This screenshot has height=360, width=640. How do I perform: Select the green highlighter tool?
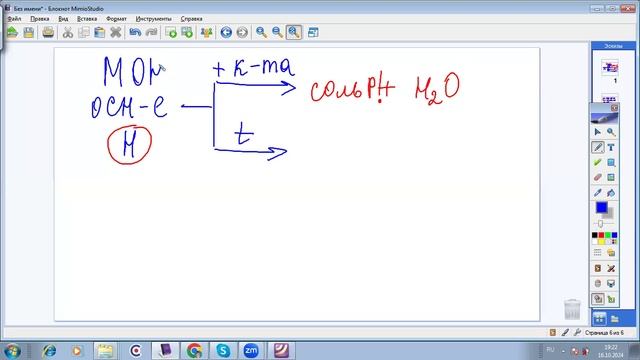[x=598, y=162]
